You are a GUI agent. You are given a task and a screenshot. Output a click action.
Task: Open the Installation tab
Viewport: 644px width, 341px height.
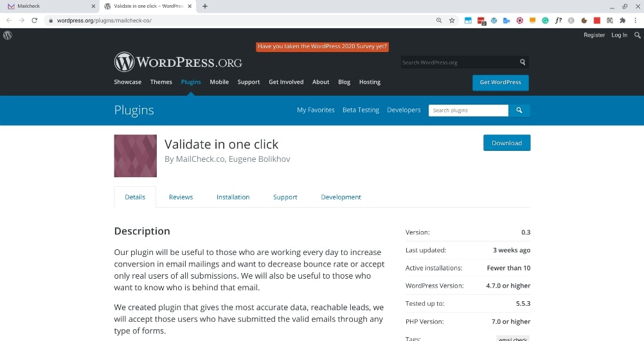coord(233,197)
